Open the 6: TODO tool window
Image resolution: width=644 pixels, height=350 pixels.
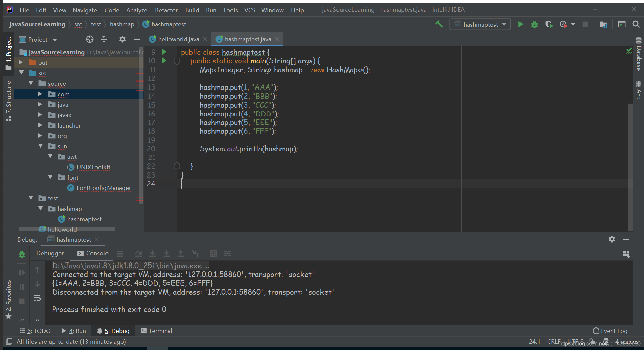tap(35, 331)
